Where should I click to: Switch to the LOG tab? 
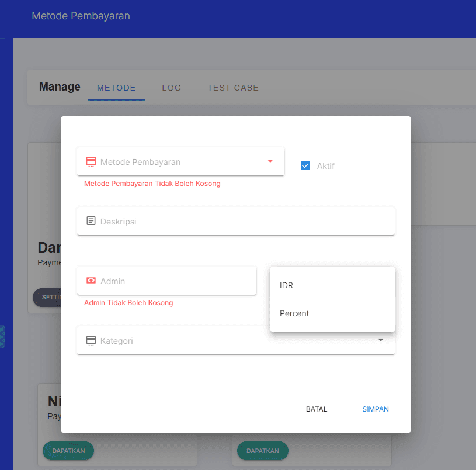point(172,88)
